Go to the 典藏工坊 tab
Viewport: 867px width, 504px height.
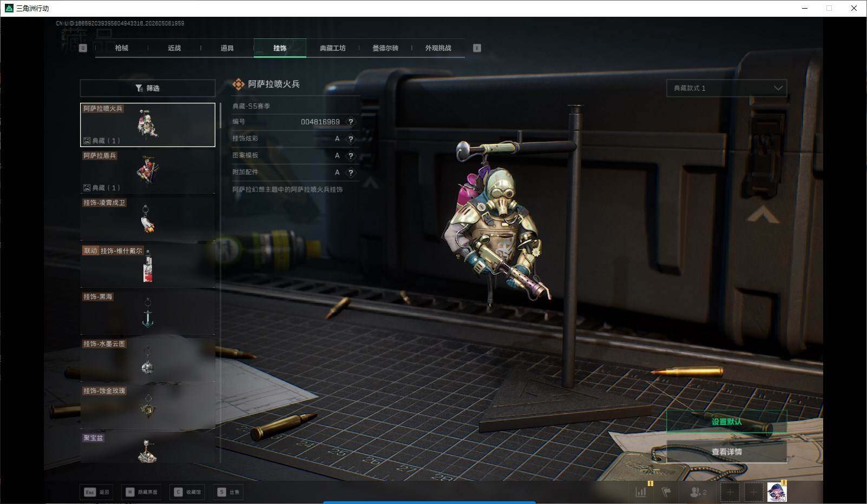[x=332, y=48]
